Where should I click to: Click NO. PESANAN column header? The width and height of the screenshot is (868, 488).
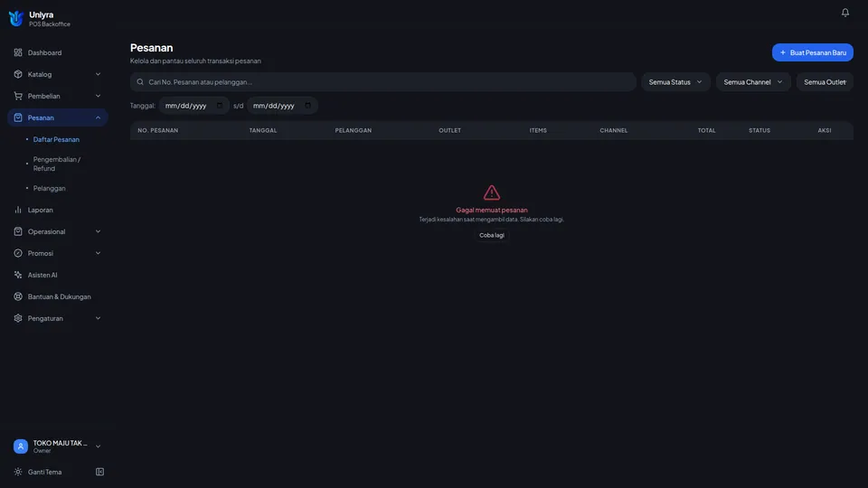tap(157, 130)
